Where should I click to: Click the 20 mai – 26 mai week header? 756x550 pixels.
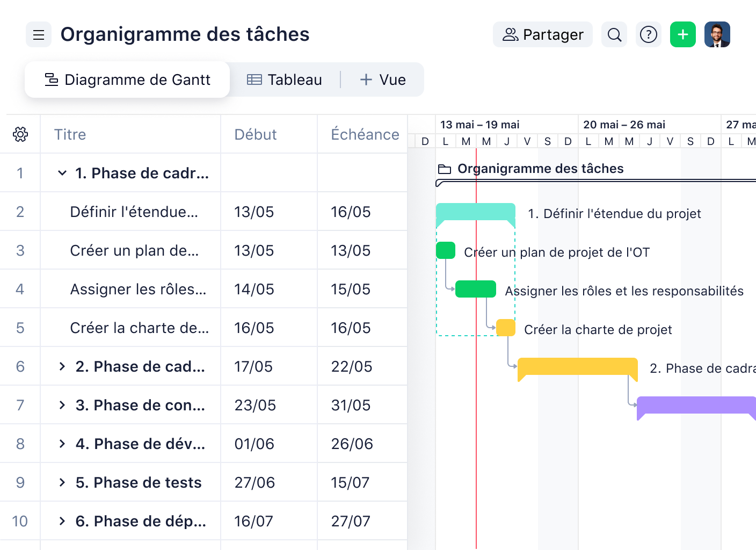coord(624,125)
